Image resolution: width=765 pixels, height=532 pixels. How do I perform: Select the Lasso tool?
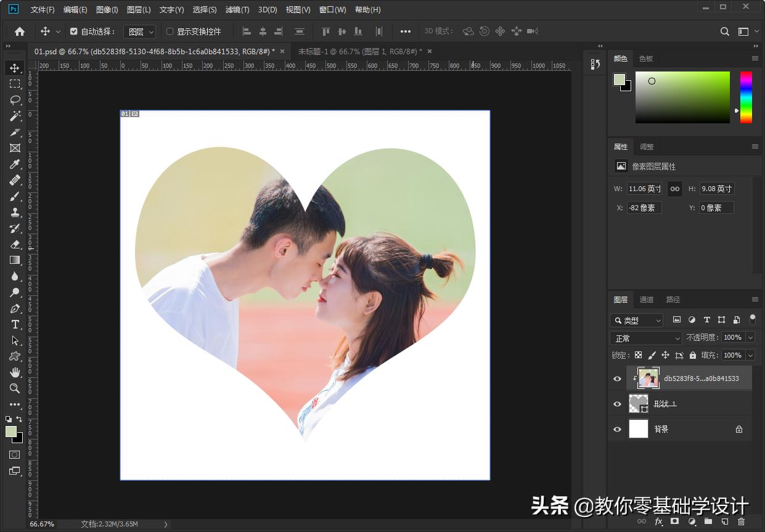(15, 100)
